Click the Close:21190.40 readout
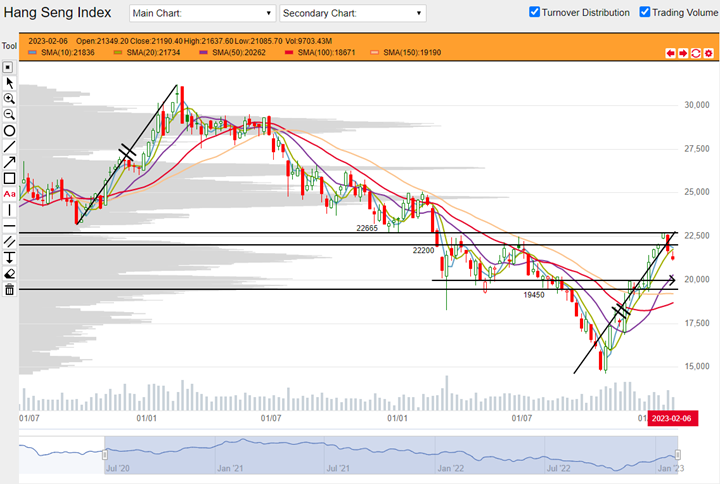 point(157,41)
